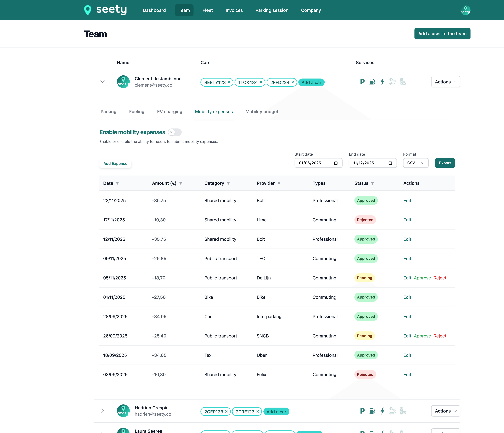Expand Hadrien Crespin's row
Viewport: 504px width, 433px height.
(102, 411)
